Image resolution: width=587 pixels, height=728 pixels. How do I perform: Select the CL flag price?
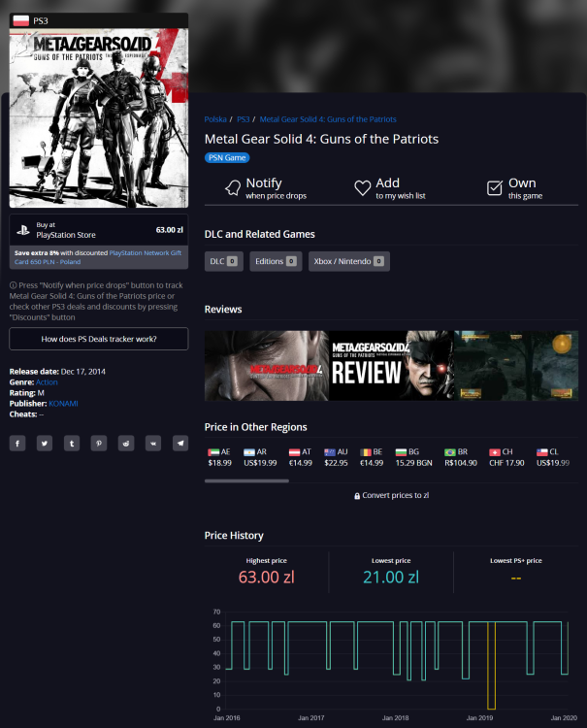(553, 457)
